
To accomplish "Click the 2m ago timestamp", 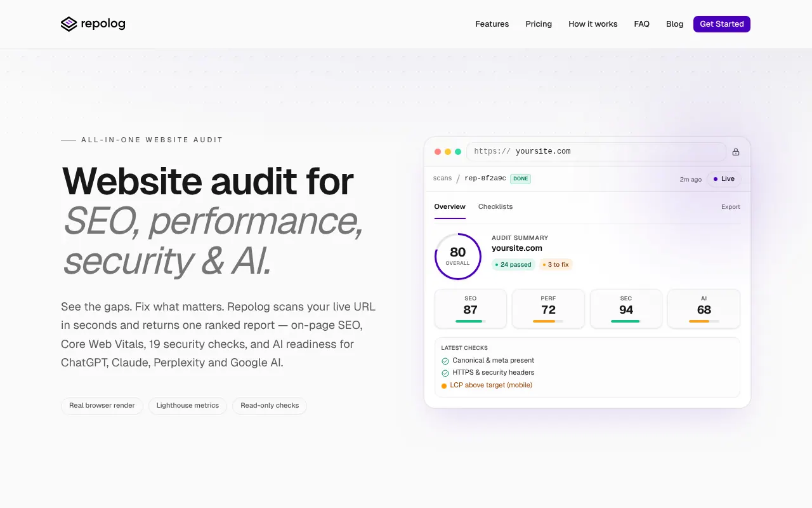I will click(691, 180).
